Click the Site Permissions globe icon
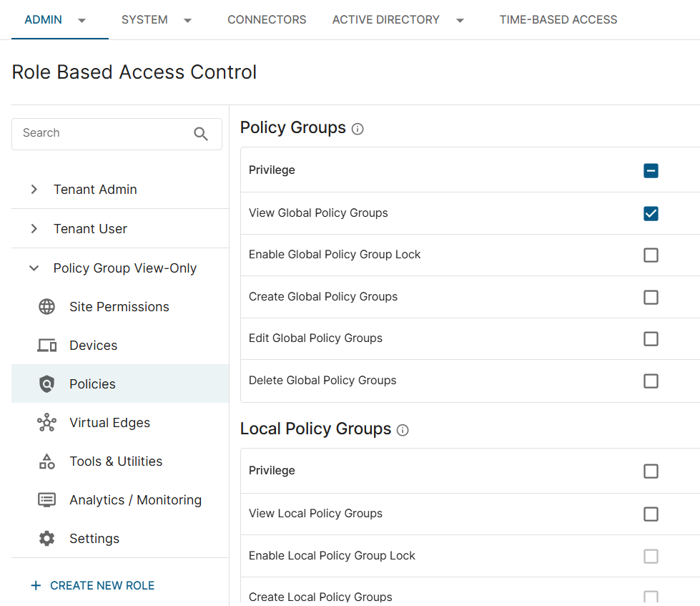The width and height of the screenshot is (700, 606). (x=46, y=307)
